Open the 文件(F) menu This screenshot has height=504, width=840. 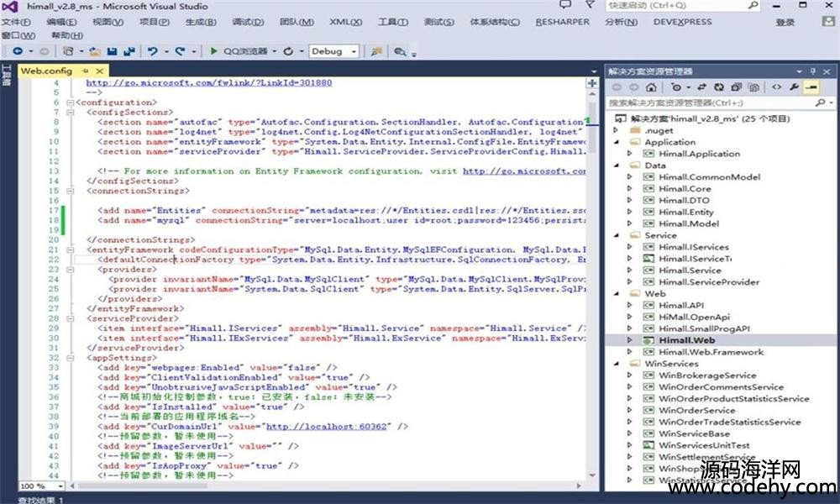point(16,22)
